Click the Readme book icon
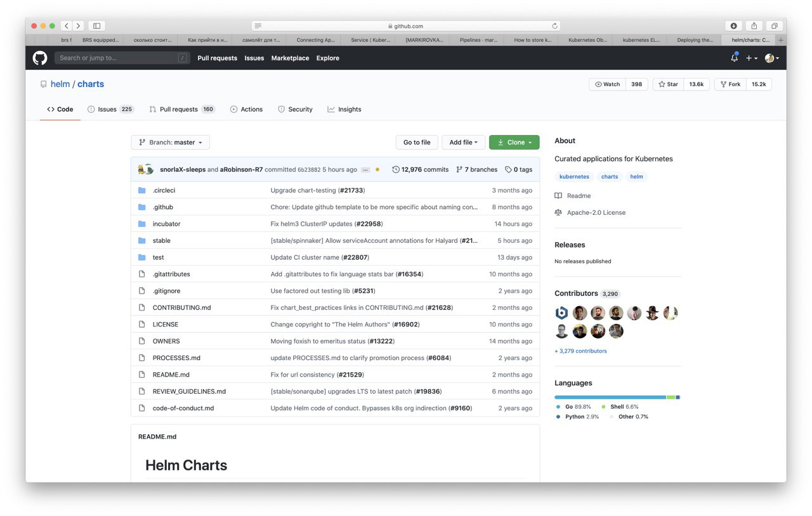 point(558,196)
